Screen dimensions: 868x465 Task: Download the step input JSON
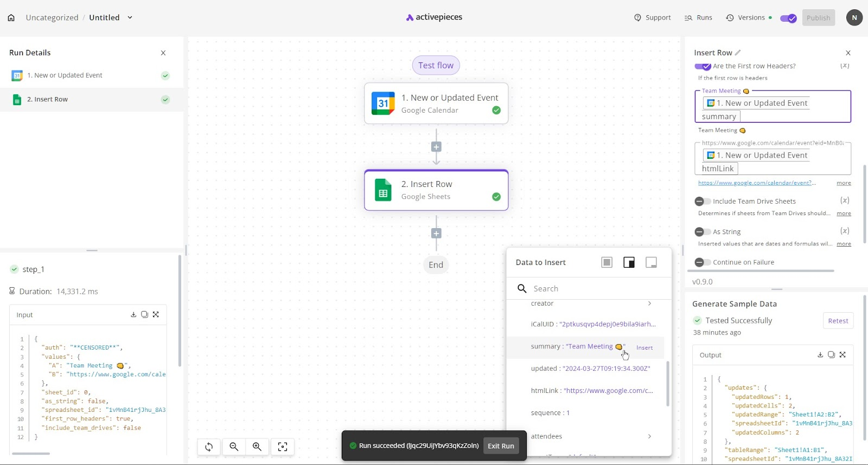pyautogui.click(x=133, y=314)
